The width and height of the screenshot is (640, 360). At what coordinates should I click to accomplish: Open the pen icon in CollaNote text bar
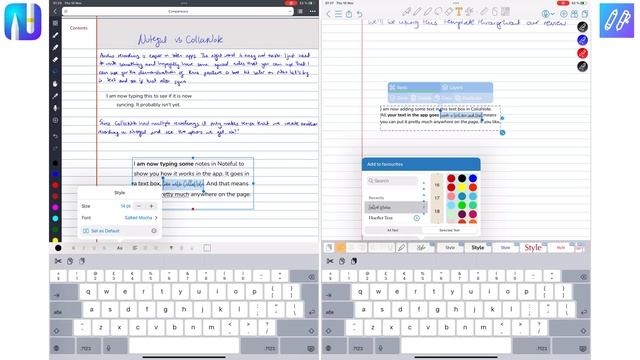click(x=402, y=248)
